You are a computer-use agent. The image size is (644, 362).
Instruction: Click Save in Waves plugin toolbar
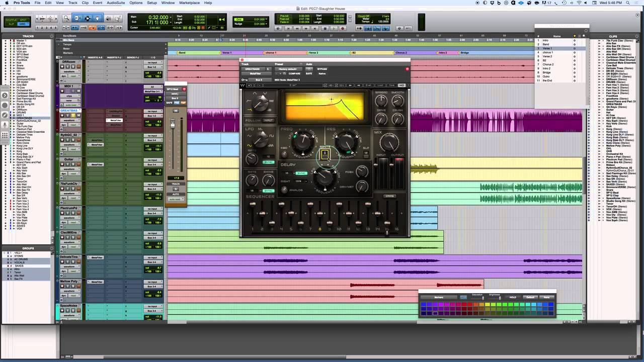[x=392, y=85]
